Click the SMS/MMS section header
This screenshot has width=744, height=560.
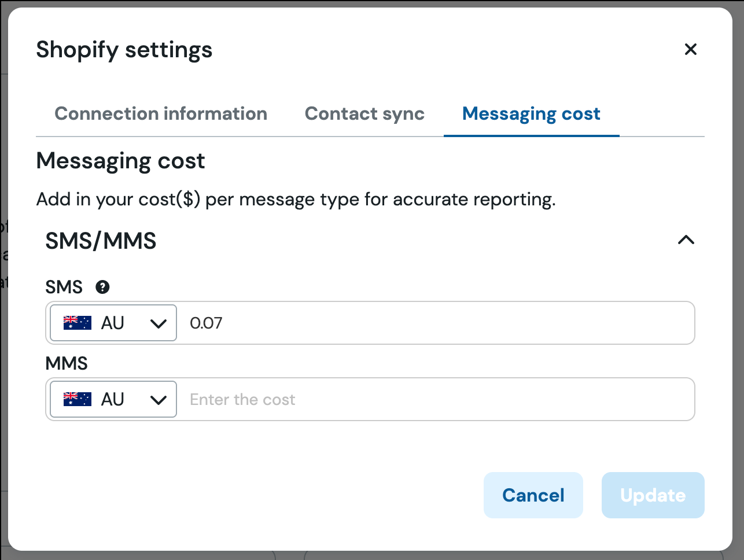click(101, 241)
